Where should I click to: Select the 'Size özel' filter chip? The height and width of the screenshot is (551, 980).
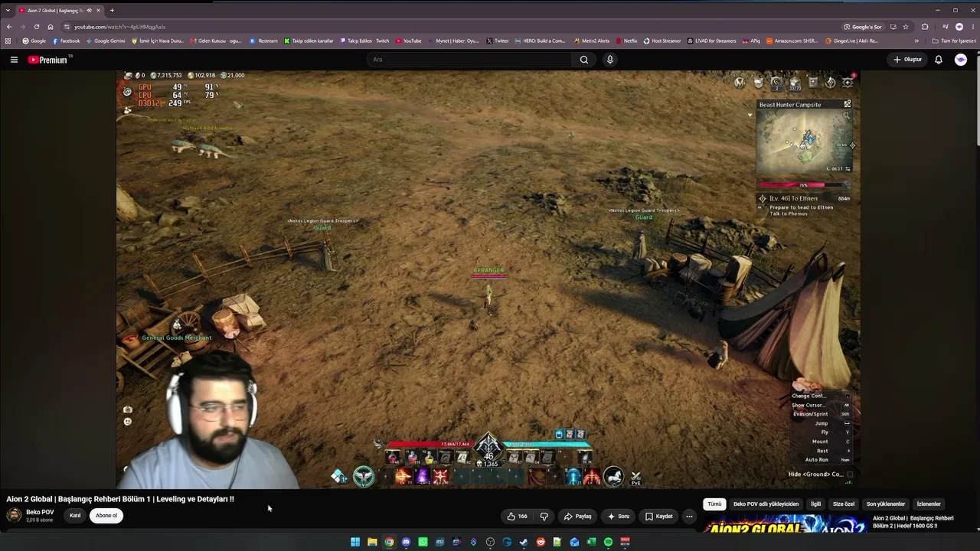[x=844, y=504]
